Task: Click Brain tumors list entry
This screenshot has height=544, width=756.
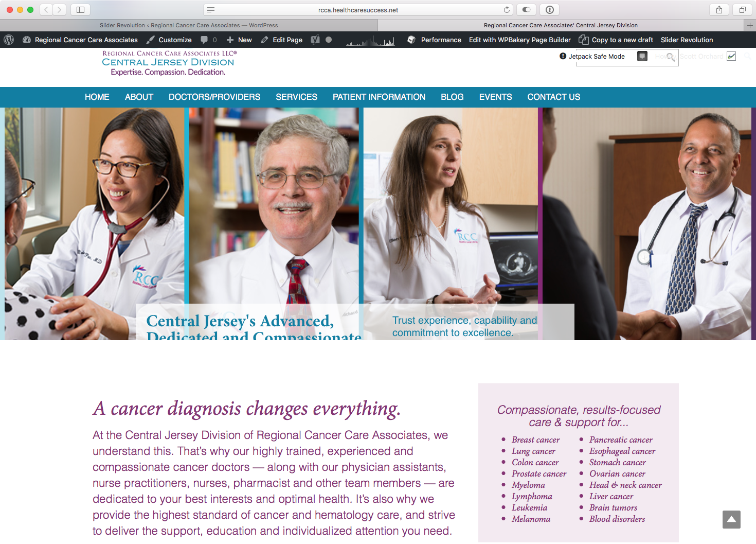Action: [x=613, y=507]
